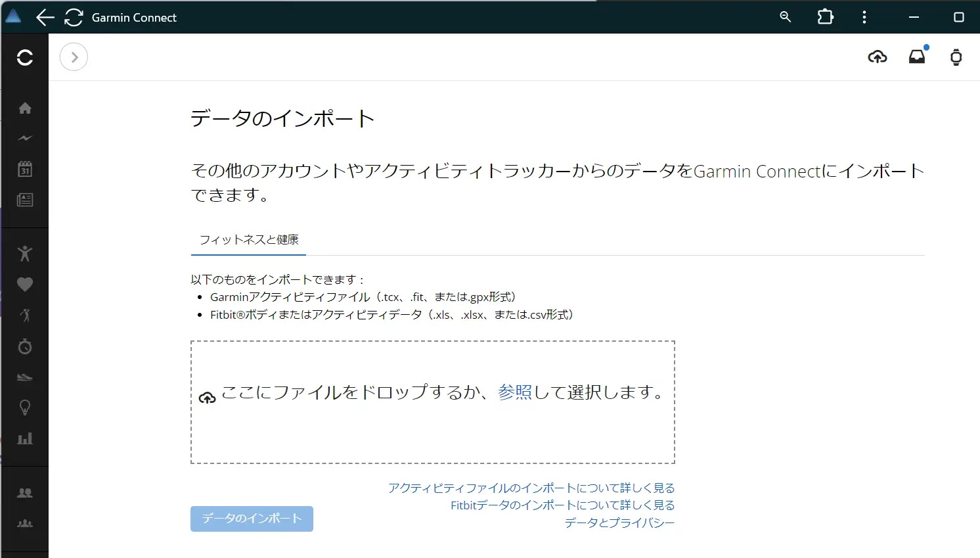This screenshot has width=980, height=558.
Task: Open the three-dot app menu
Action: (864, 17)
